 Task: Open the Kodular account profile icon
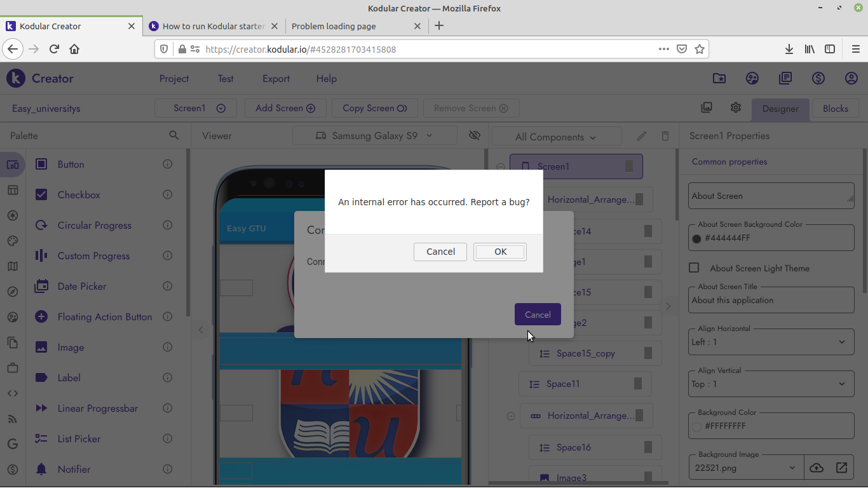click(851, 78)
